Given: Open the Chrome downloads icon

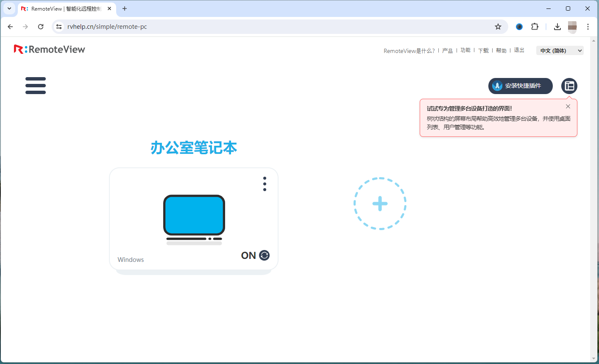Looking at the screenshot, I should coord(557,27).
